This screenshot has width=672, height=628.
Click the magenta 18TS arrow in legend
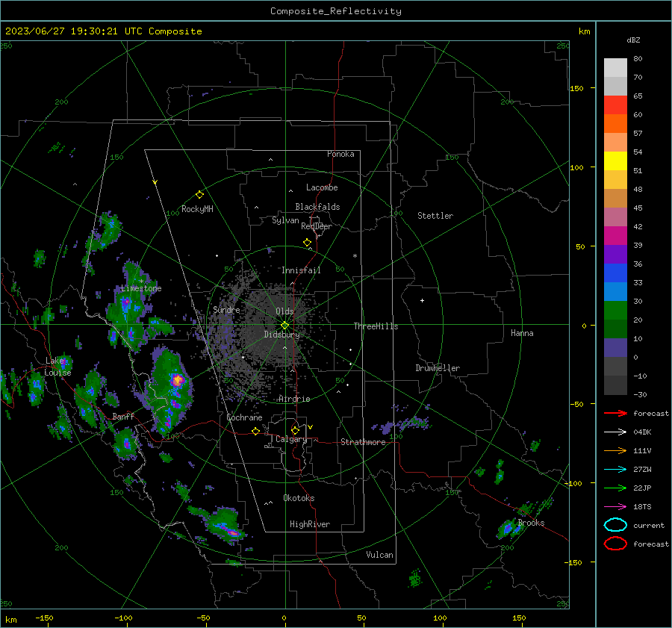[615, 507]
